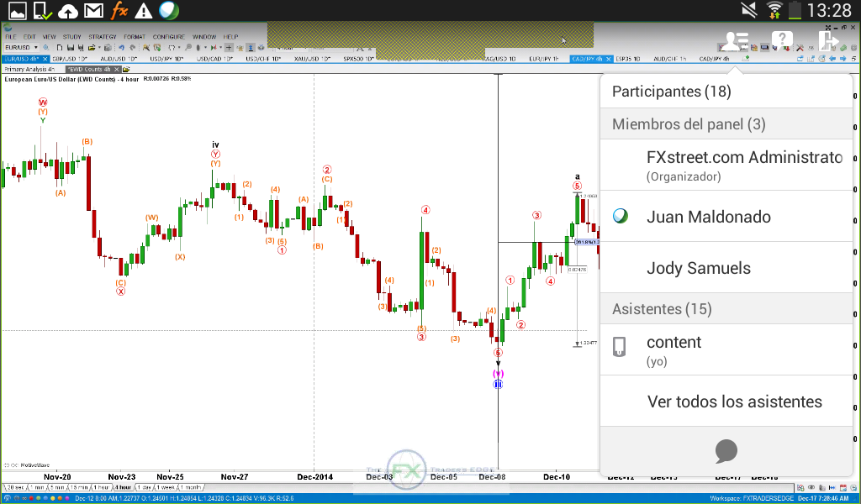Select the 1 day timeframe tab

pos(144,487)
